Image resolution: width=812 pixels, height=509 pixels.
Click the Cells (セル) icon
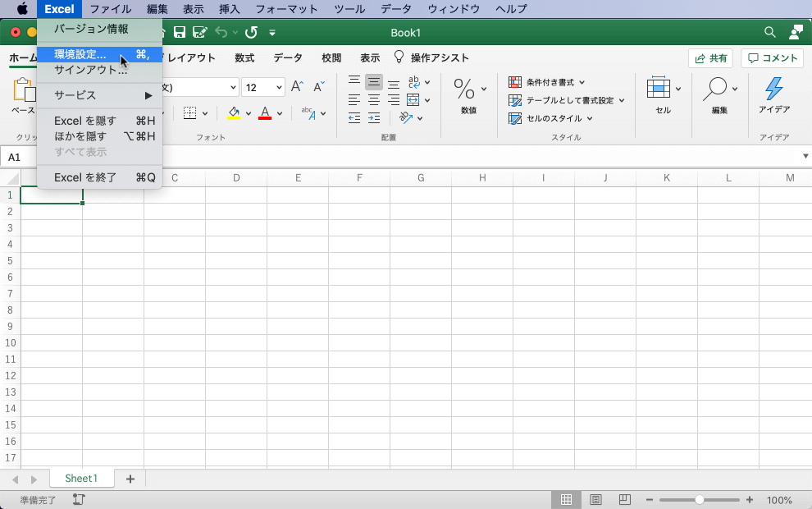[658, 88]
